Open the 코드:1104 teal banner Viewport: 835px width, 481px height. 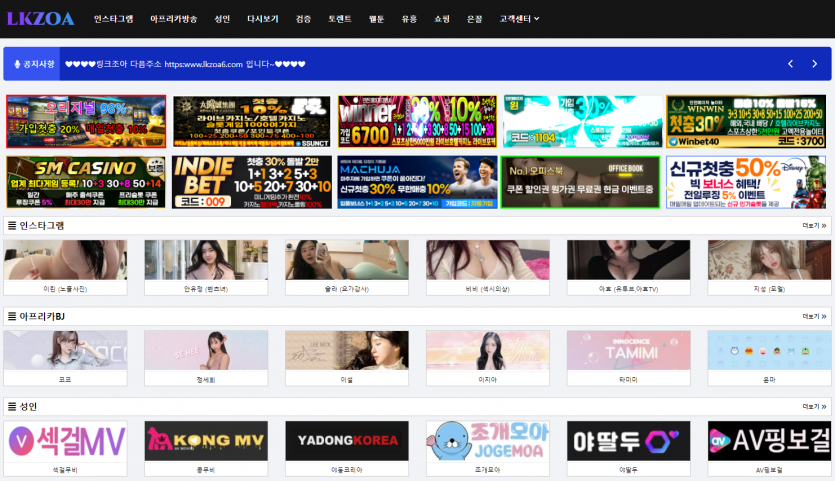pos(582,121)
